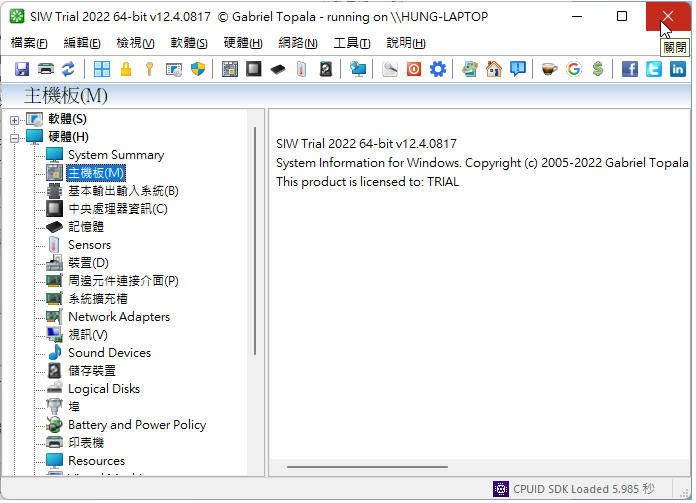696x503 pixels.
Task: Select 系統擴充槽 tree item
Action: point(98,299)
